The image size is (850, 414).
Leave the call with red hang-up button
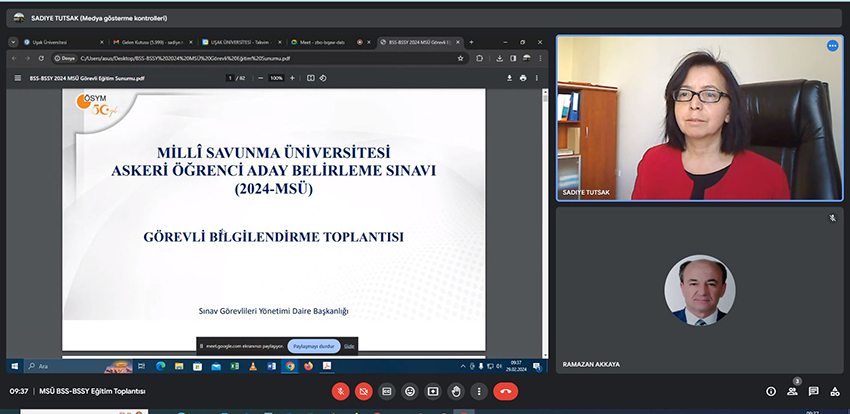(x=506, y=391)
